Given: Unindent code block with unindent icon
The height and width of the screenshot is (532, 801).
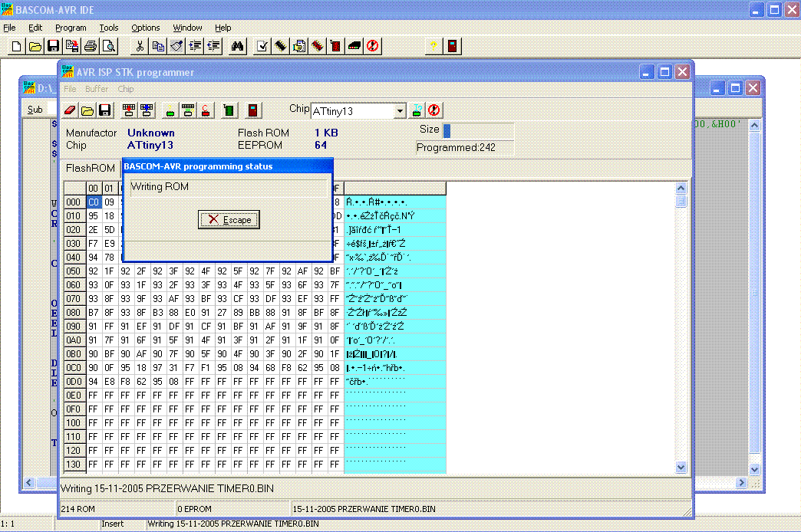Looking at the screenshot, I should [213, 47].
